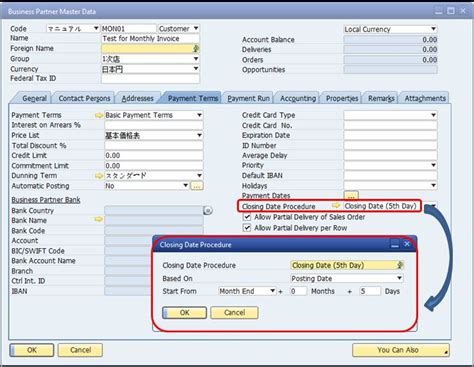Open the Attachments tab

click(425, 98)
